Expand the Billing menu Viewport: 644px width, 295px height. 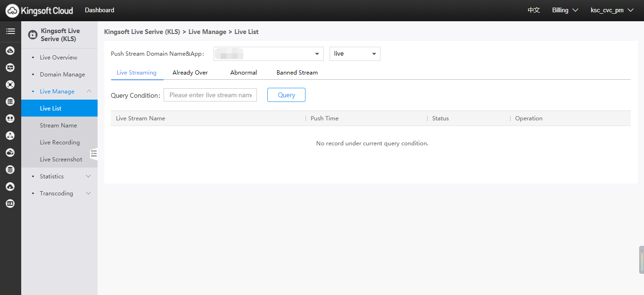coord(565,10)
